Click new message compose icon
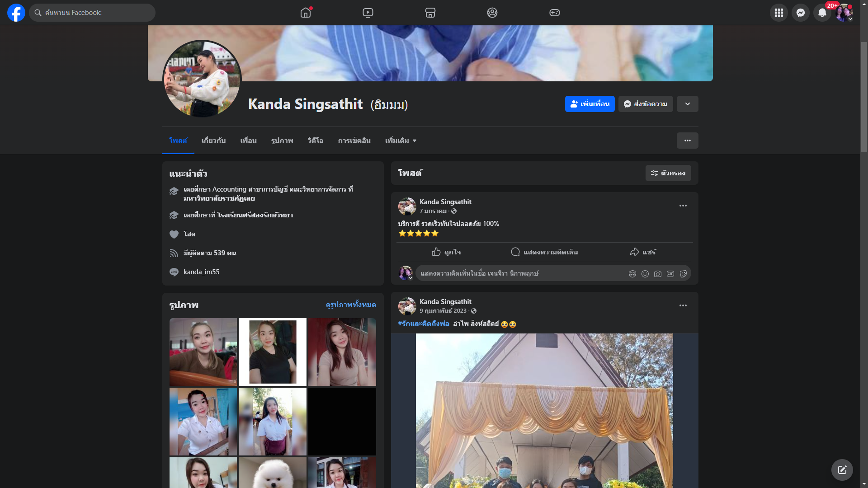Viewport: 868px width, 488px height. pyautogui.click(x=842, y=470)
